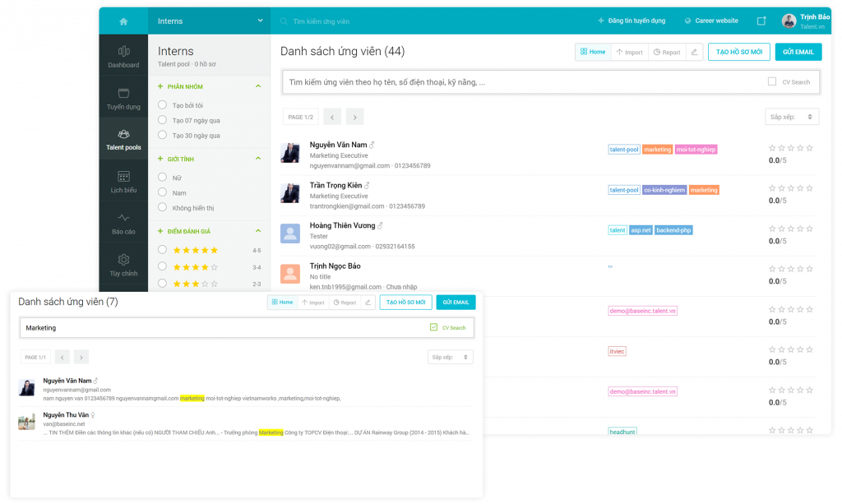Open Tùy chỉnh settings in sidebar
Viewport: 842px width, 504px height.
tap(123, 265)
